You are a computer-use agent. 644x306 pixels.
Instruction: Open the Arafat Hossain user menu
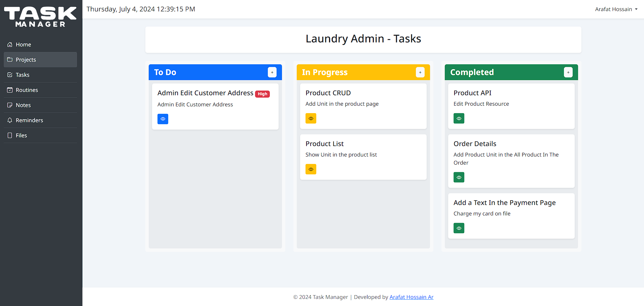click(616, 9)
